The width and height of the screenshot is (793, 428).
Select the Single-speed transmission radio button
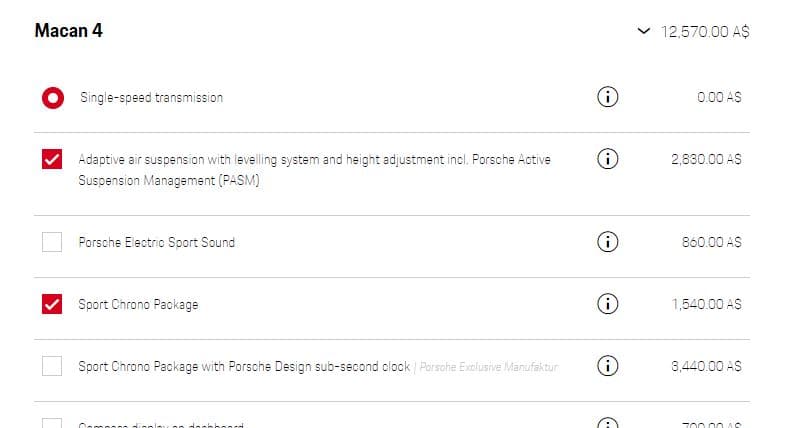pyautogui.click(x=53, y=98)
